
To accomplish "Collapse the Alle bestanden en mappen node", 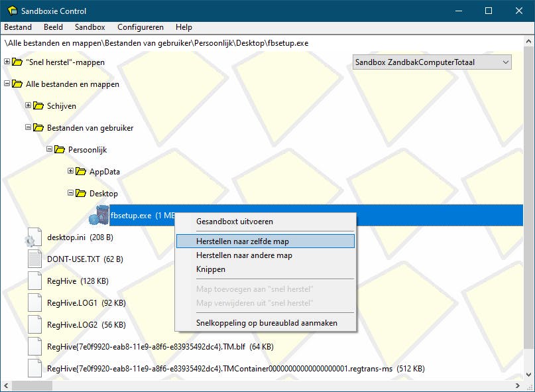I will [7, 84].
